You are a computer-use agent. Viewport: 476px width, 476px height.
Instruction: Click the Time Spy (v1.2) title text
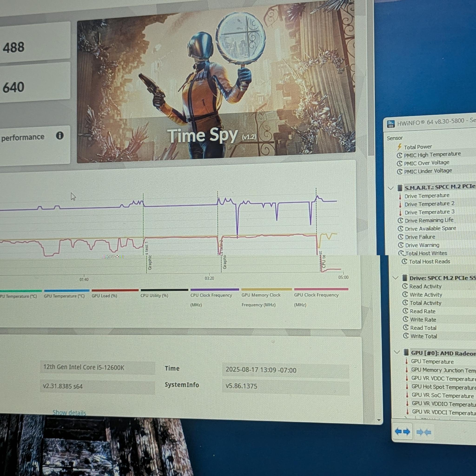[x=212, y=136]
